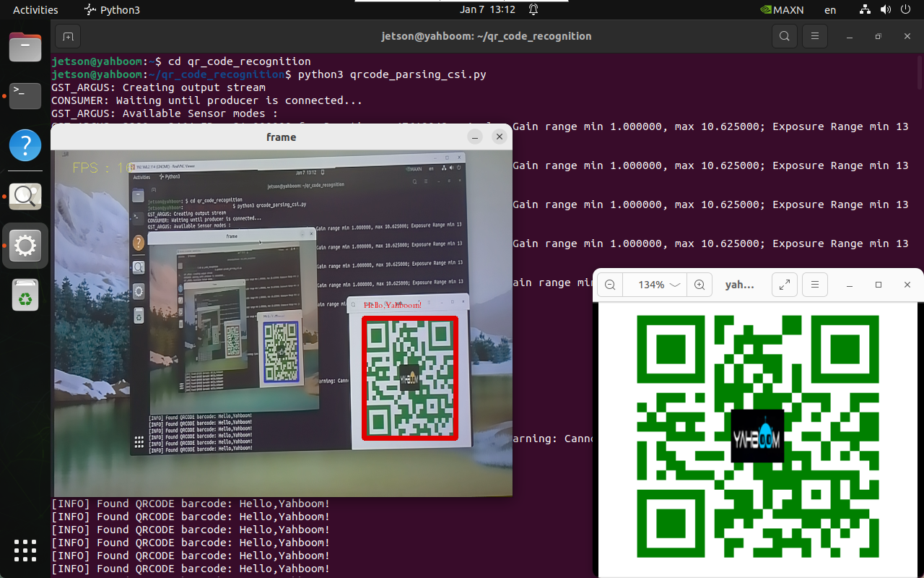Enter fullscreen in the image viewer
This screenshot has width=924, height=578.
pyautogui.click(x=785, y=285)
